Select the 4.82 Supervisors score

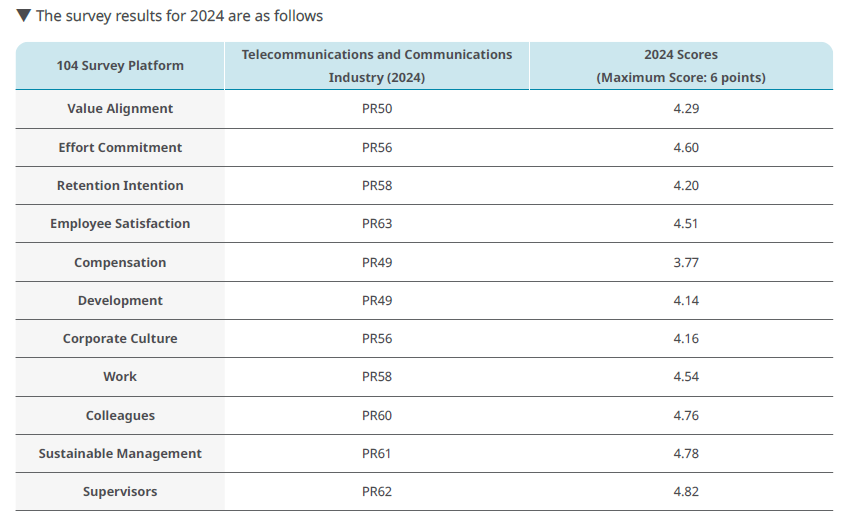click(686, 492)
